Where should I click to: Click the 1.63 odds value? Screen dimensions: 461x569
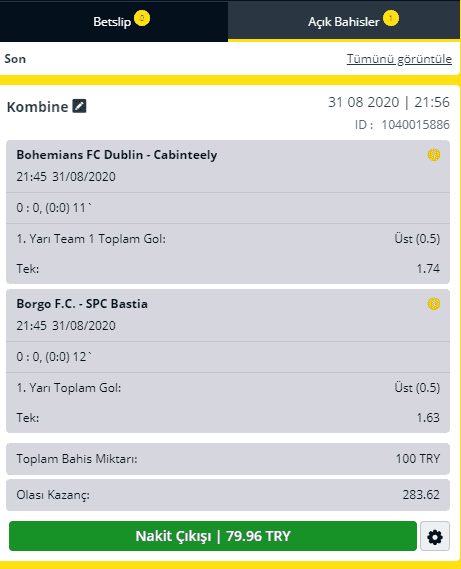(428, 418)
